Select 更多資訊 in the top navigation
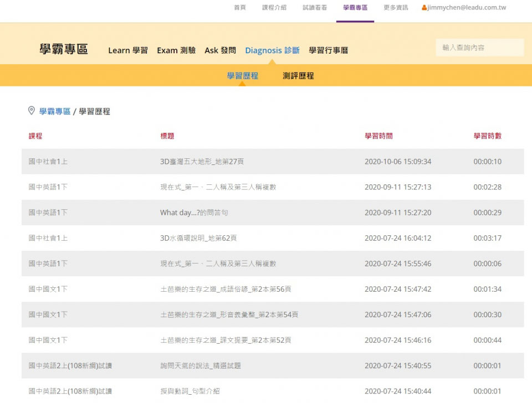 (396, 8)
